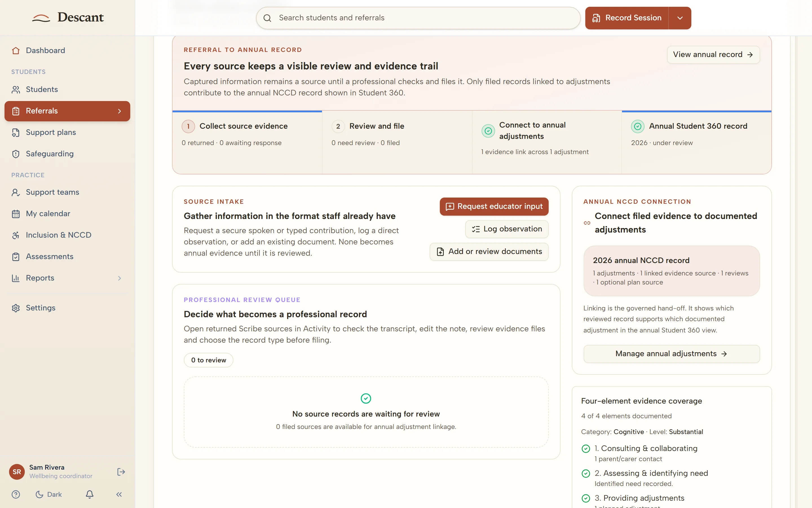Screen dimensions: 812x508
Task: Click the search magnifier icon
Action: tap(267, 18)
